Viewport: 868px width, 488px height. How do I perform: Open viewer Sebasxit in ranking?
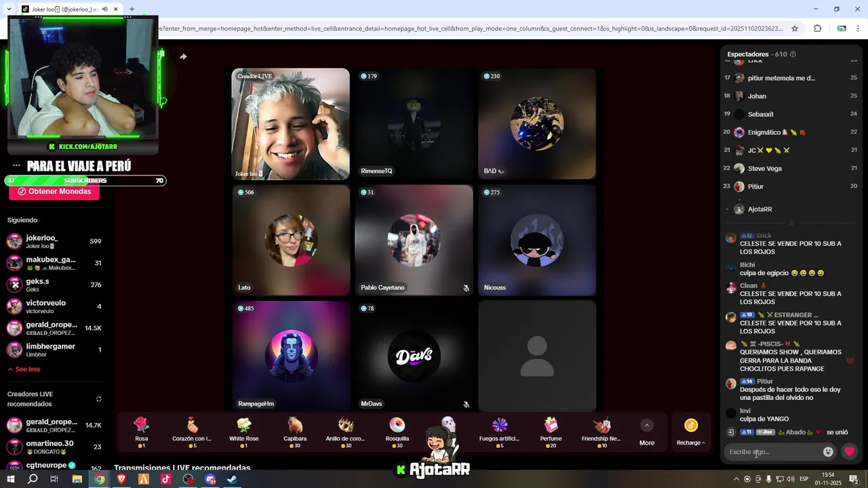pos(790,114)
